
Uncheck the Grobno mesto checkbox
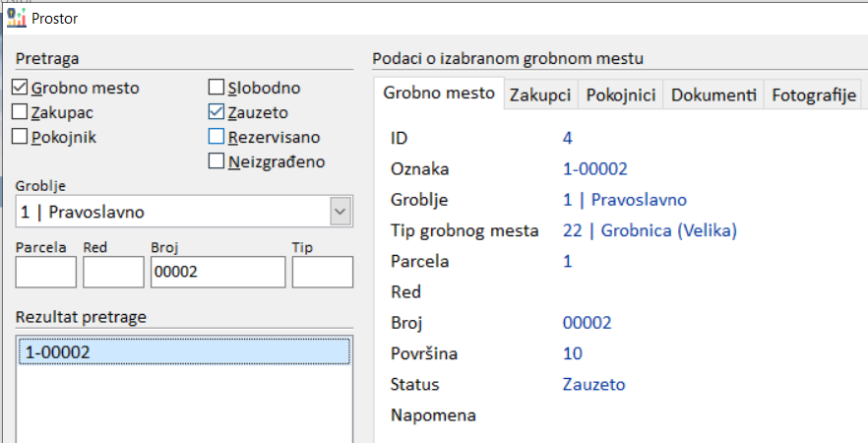[20, 88]
